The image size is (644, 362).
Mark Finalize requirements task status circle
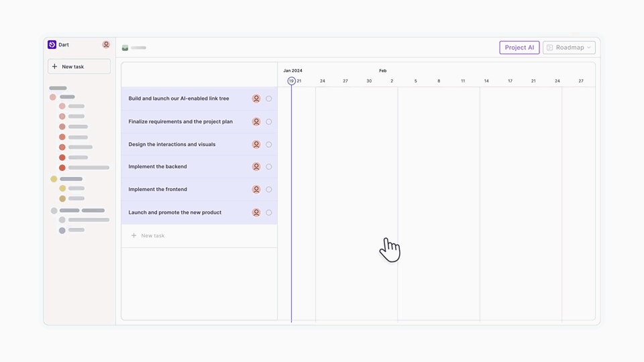pos(268,121)
